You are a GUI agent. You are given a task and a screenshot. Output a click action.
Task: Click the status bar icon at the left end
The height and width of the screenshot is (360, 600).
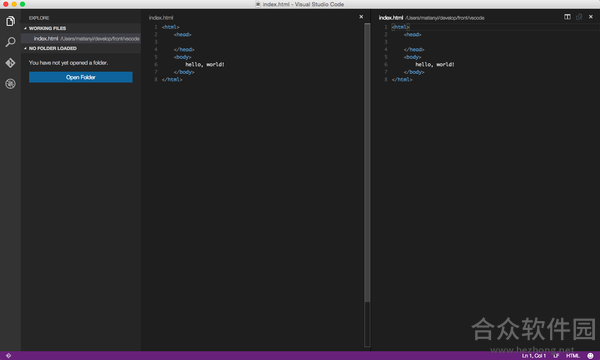coord(8,356)
